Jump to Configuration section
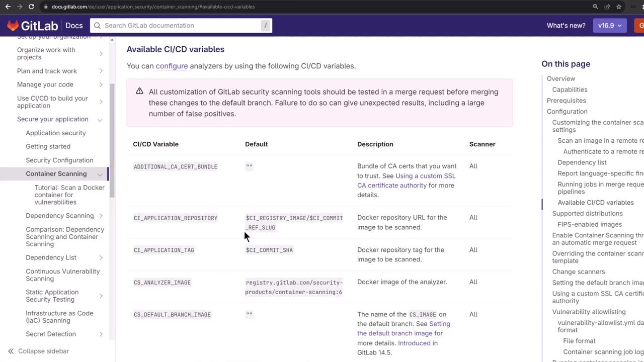The image size is (644, 362). click(x=567, y=112)
